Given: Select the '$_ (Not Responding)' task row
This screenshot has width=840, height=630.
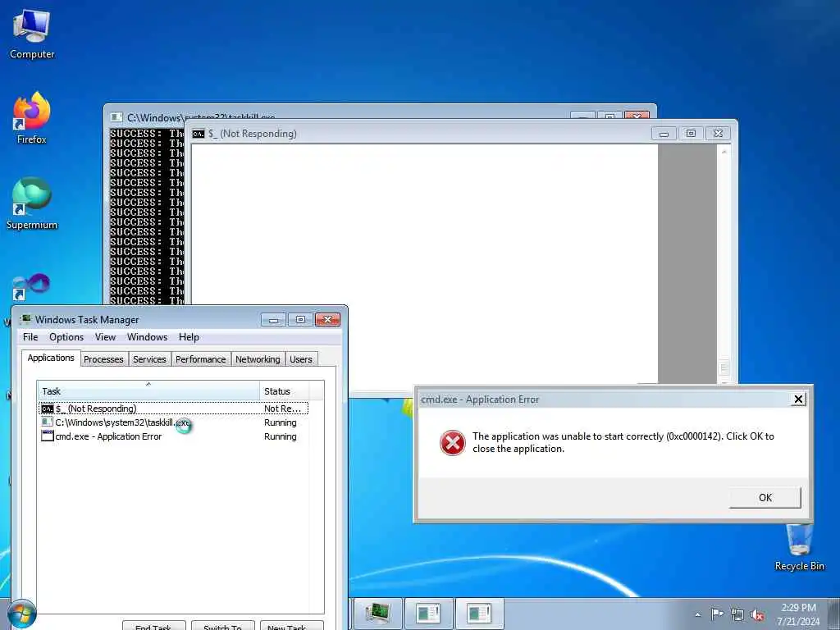Looking at the screenshot, I should (174, 409).
